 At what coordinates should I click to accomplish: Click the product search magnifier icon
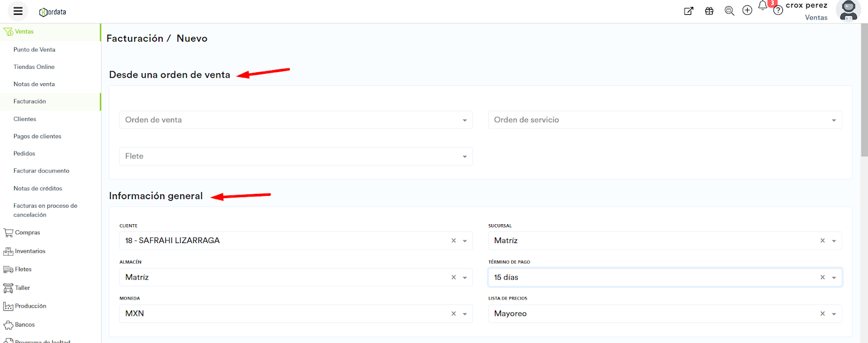coord(729,11)
